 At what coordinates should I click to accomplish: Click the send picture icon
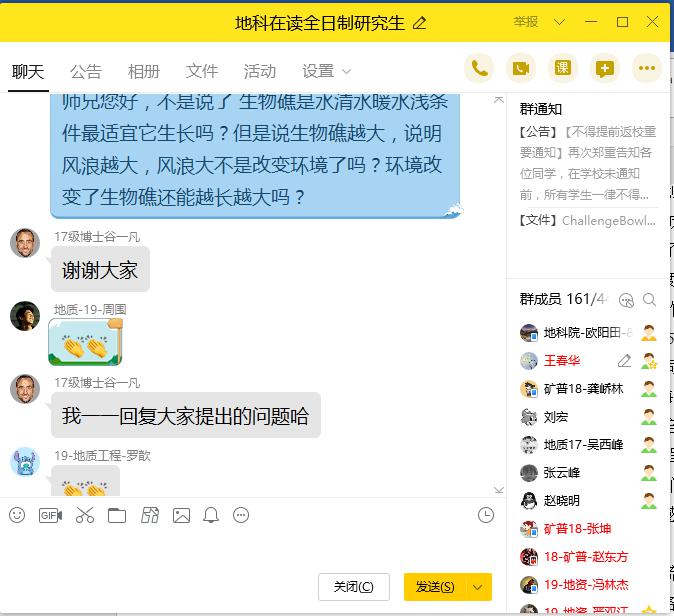(181, 515)
